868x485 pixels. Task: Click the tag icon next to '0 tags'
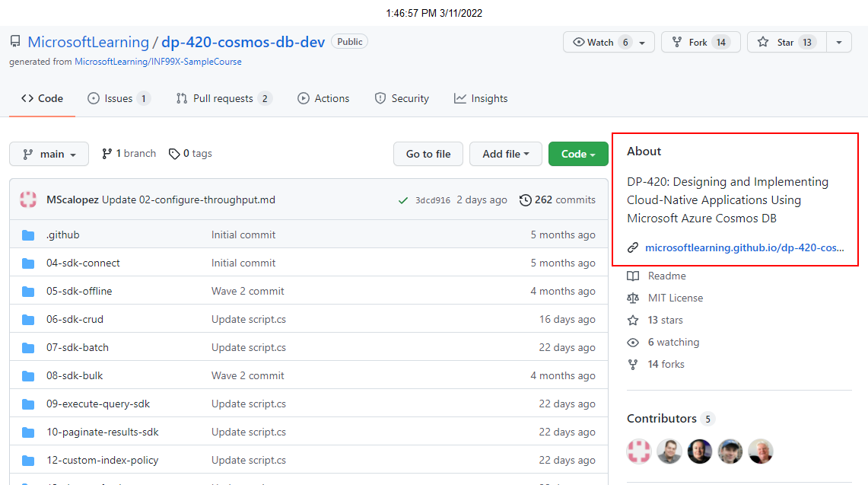click(174, 153)
